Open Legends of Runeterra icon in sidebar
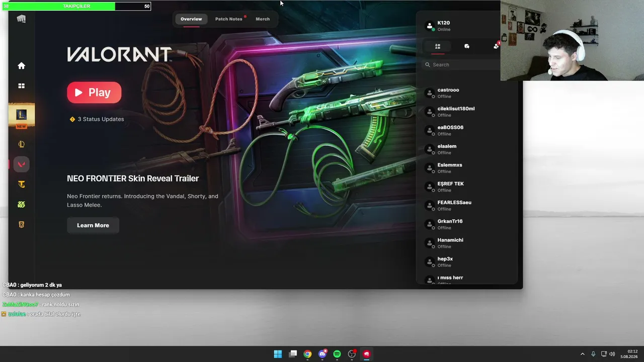644x362 pixels. (x=21, y=225)
